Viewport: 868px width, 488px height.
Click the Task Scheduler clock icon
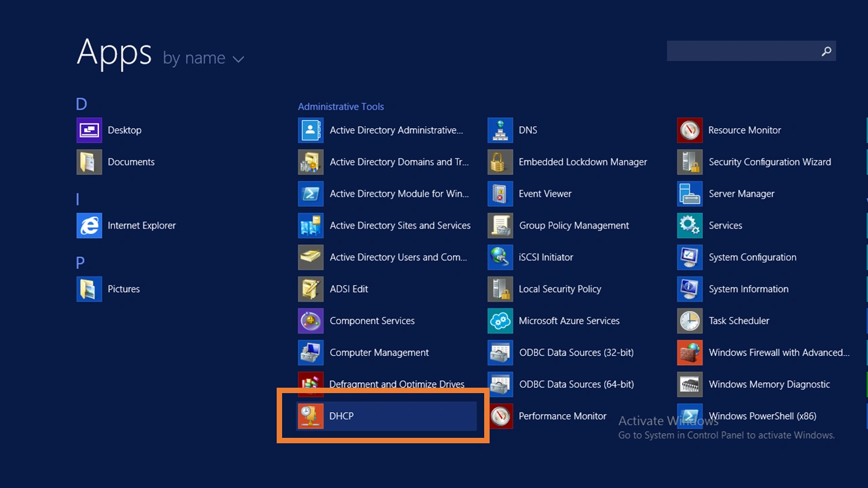coord(690,321)
